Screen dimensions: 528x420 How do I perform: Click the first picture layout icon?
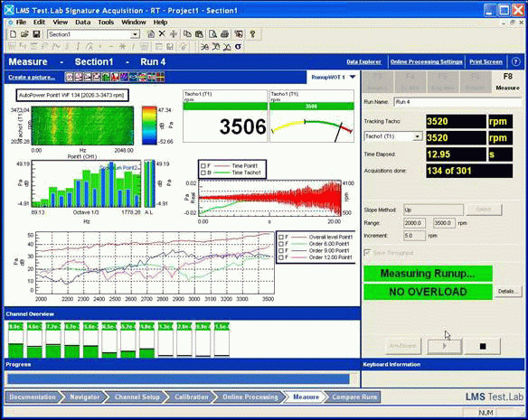point(69,77)
